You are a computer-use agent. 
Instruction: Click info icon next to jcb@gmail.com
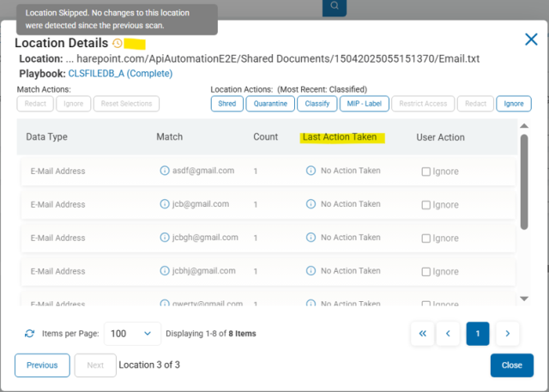click(165, 204)
